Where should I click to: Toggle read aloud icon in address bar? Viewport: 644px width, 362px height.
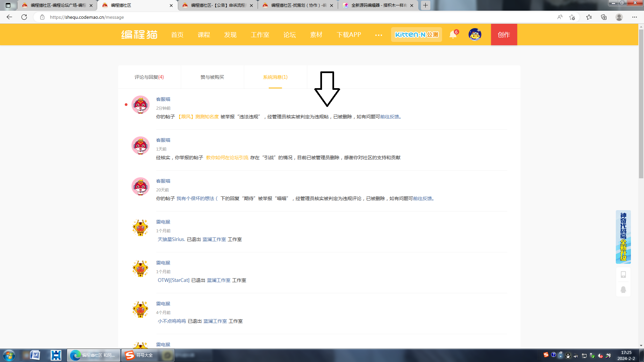click(560, 17)
